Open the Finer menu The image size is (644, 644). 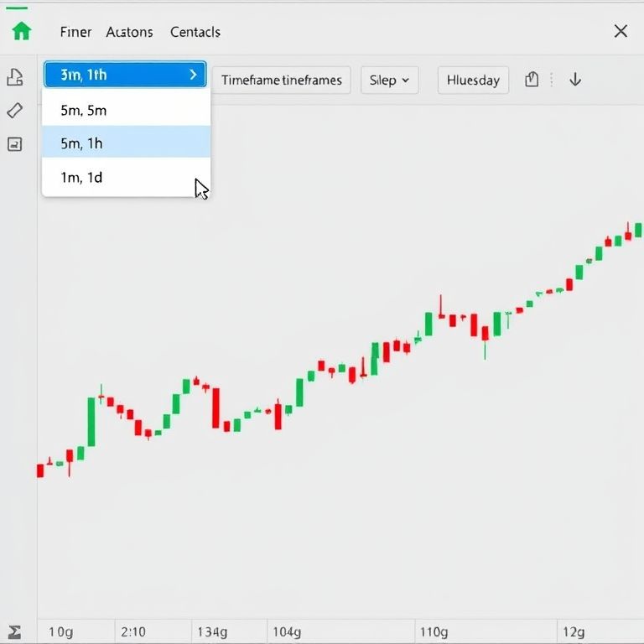tap(75, 32)
